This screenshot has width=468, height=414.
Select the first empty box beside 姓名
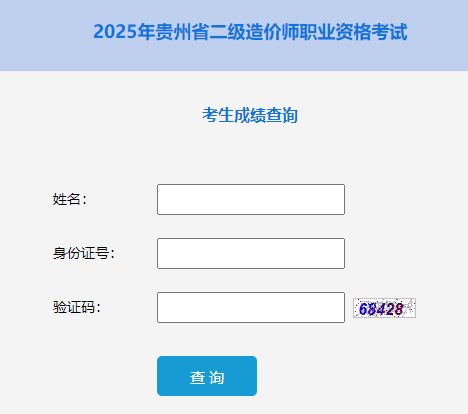coord(251,199)
